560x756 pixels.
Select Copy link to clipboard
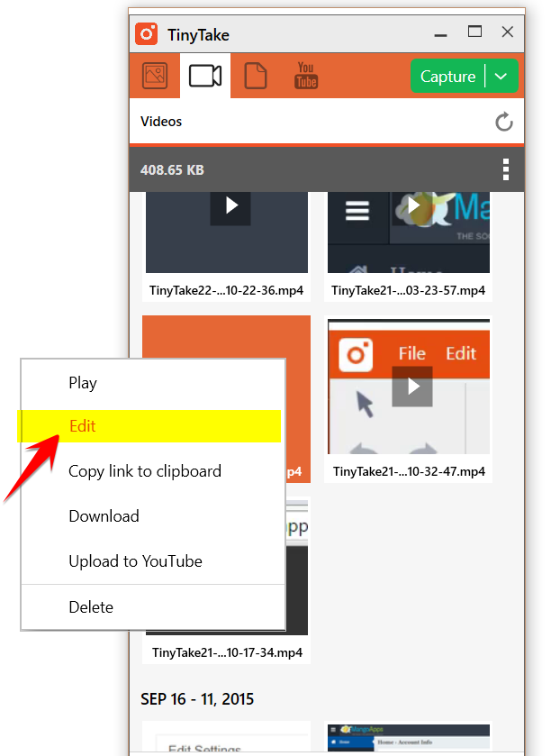tap(153, 471)
